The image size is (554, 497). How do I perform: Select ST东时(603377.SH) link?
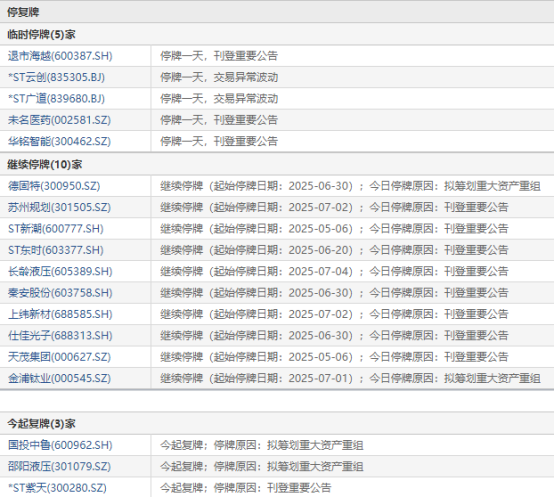click(56, 250)
